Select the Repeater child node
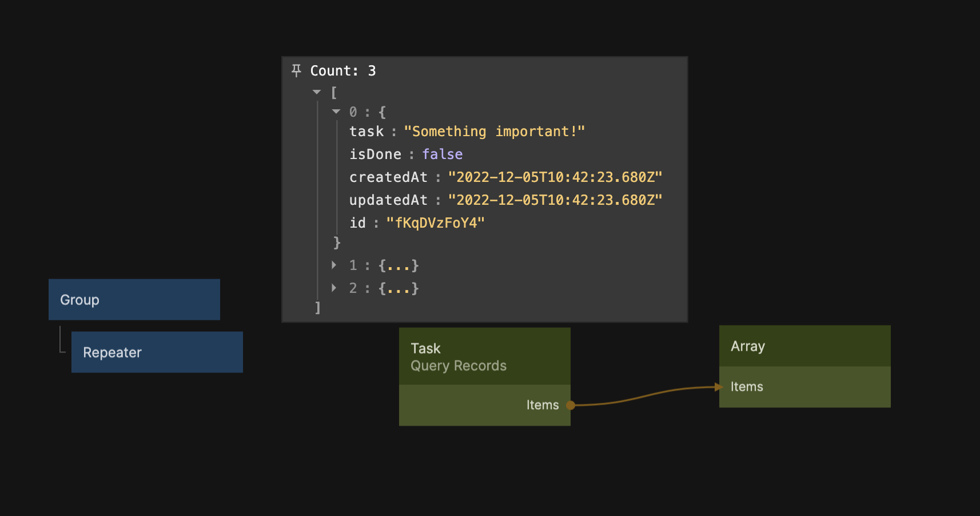This screenshot has width=980, height=516. (157, 352)
